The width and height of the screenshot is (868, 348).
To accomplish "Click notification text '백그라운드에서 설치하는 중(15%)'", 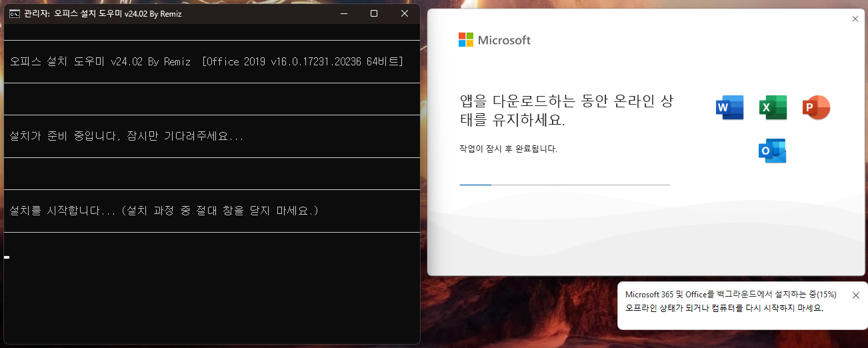I will point(777,295).
